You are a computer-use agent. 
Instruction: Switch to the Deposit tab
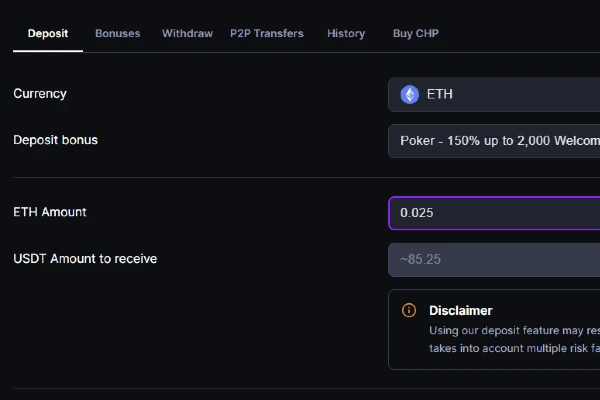coord(48,33)
